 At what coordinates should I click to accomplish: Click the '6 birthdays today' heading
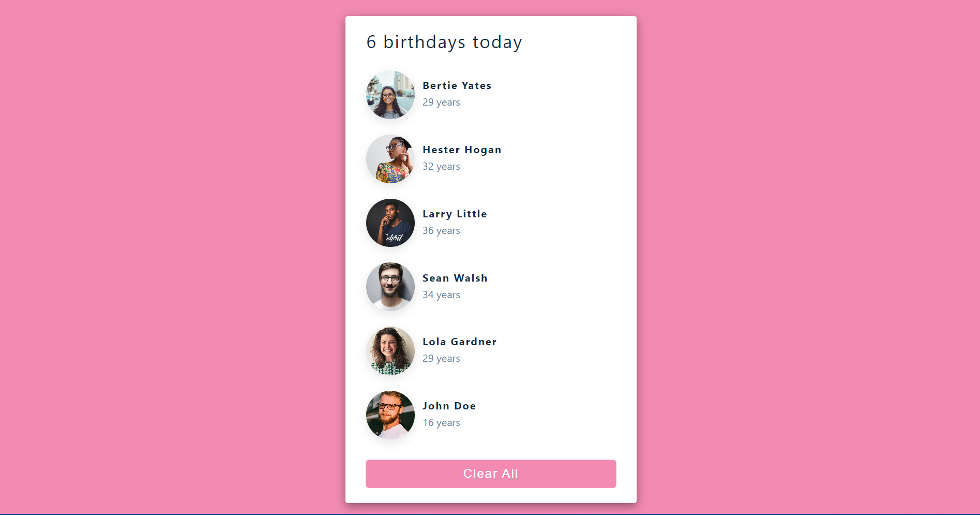444,42
